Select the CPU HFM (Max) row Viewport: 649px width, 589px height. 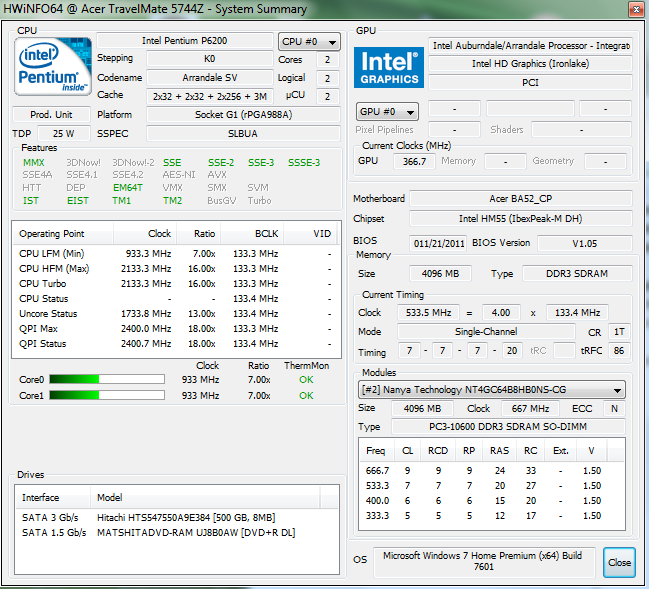tap(176, 269)
